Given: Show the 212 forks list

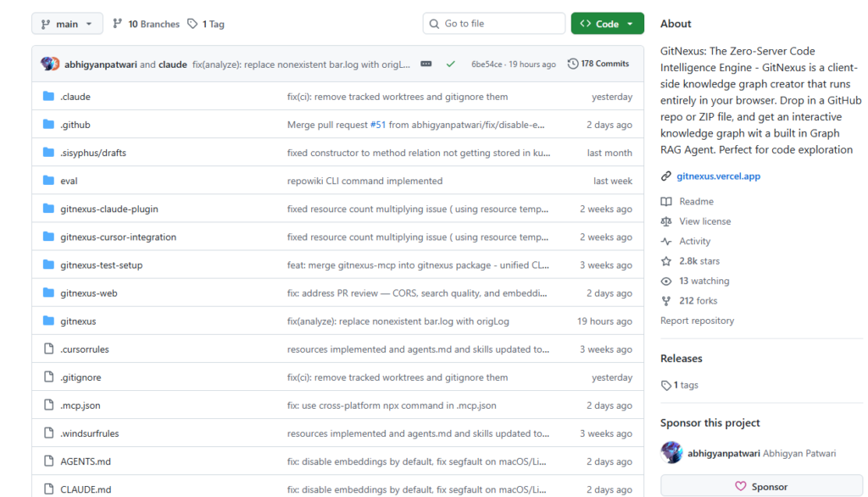Looking at the screenshot, I should (x=698, y=300).
